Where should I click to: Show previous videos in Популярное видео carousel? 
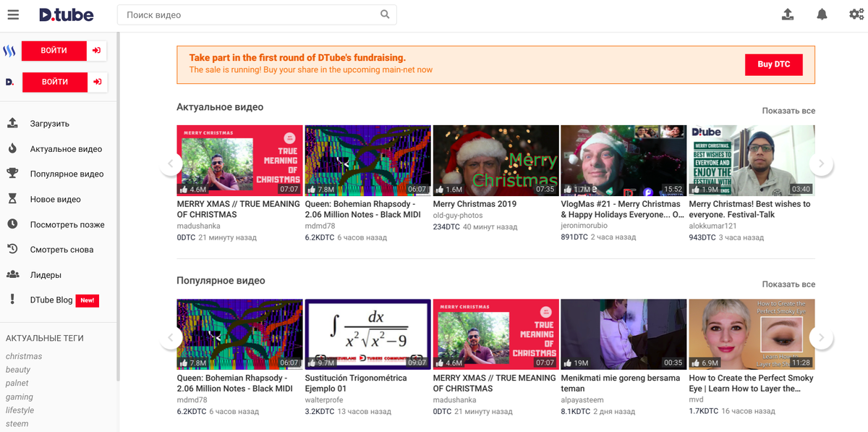click(170, 337)
